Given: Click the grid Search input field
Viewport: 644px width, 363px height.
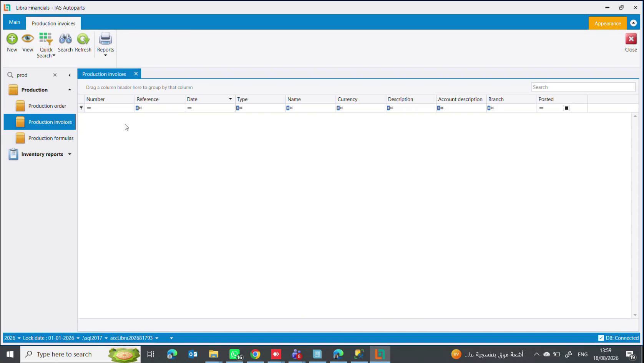Looking at the screenshot, I should (583, 87).
